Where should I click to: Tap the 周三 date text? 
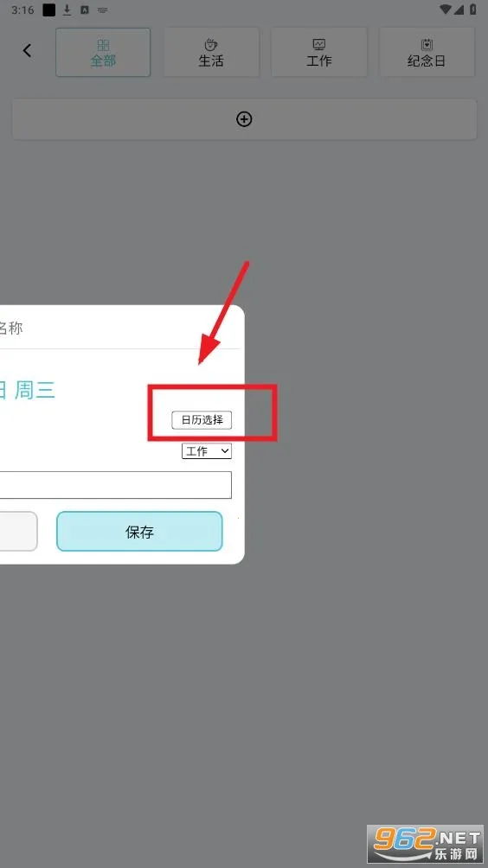point(35,390)
